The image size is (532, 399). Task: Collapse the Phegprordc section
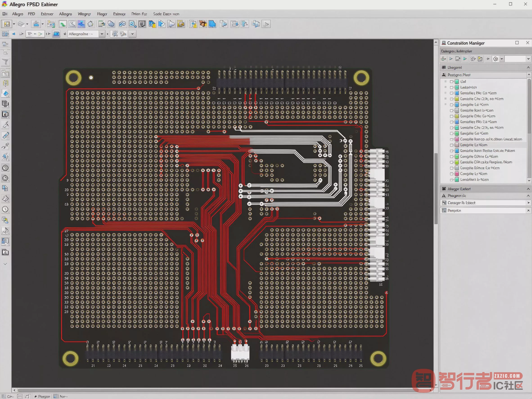[x=528, y=196]
